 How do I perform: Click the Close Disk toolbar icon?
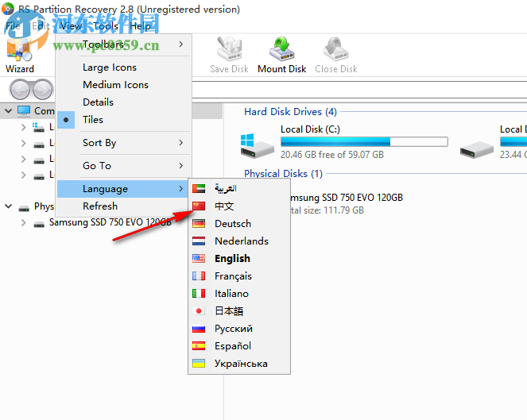335,49
